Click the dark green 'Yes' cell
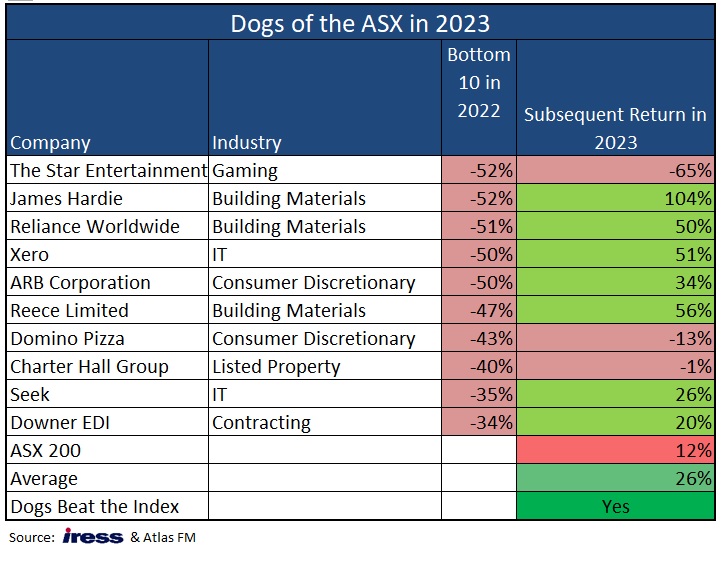 pyautogui.click(x=615, y=507)
